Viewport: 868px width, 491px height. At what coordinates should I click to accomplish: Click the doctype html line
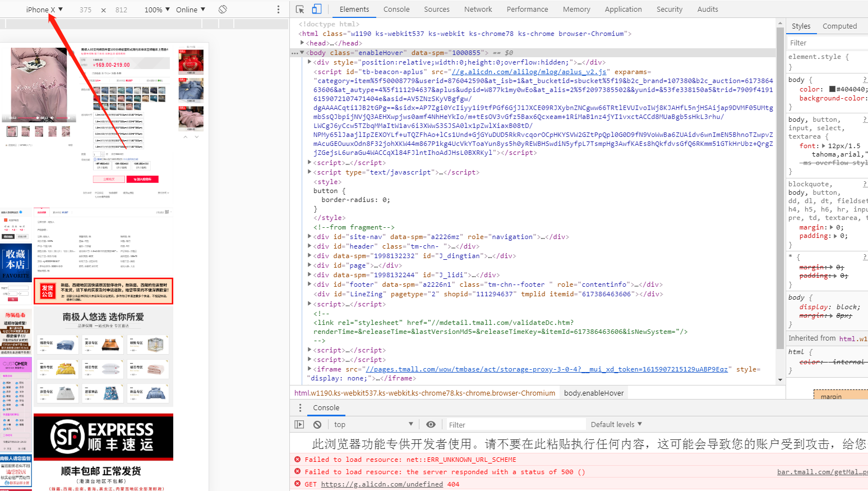point(329,24)
